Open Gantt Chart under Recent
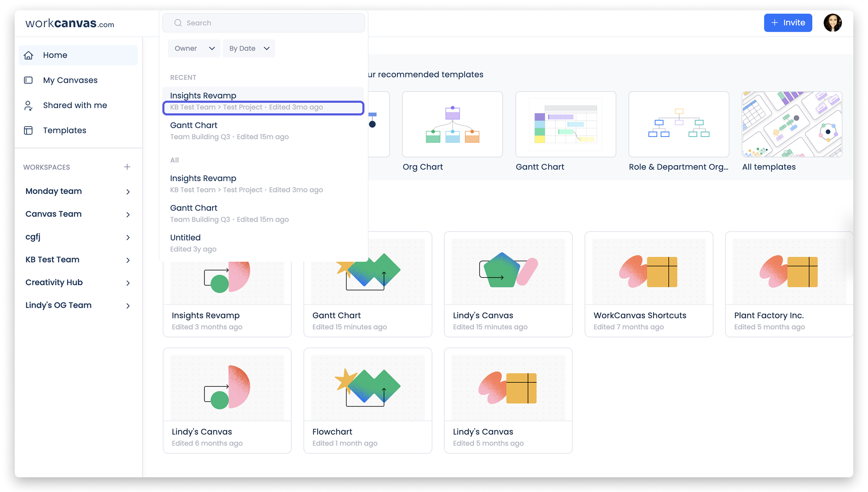Screen dimensions: 868x492 click(x=263, y=130)
